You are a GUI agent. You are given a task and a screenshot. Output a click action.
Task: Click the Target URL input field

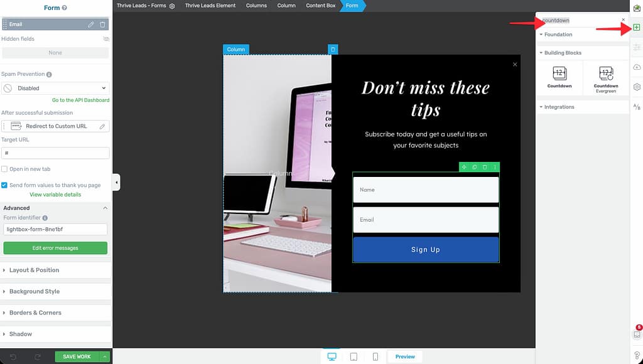(x=55, y=153)
